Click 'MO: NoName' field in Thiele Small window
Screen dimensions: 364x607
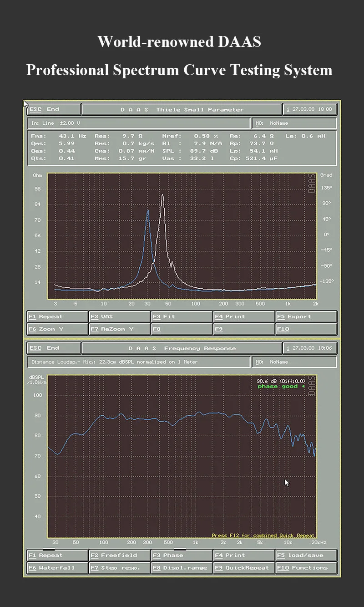pyautogui.click(x=294, y=123)
